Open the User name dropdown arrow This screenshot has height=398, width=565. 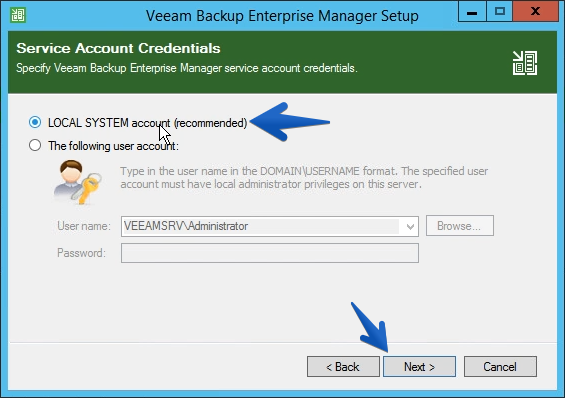(410, 227)
